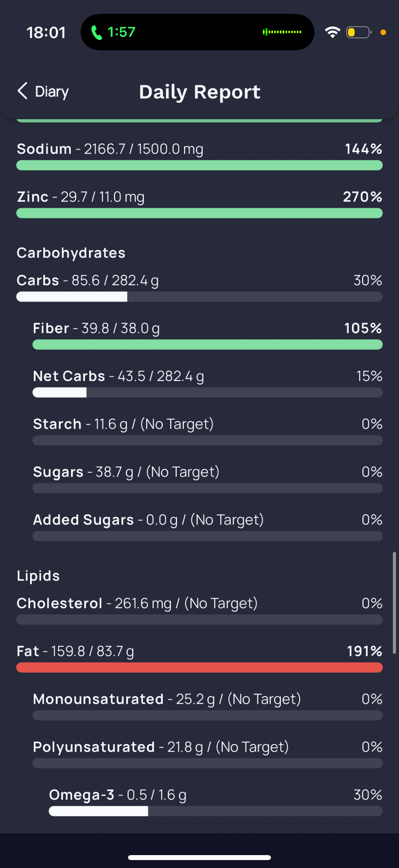Tap the call audio waveform indicator
399x868 pixels.
[282, 32]
